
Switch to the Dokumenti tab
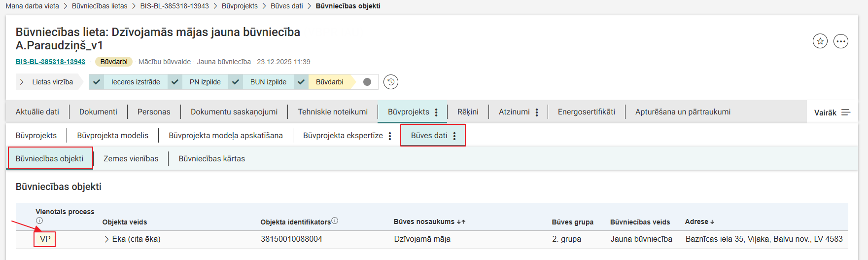(98, 112)
